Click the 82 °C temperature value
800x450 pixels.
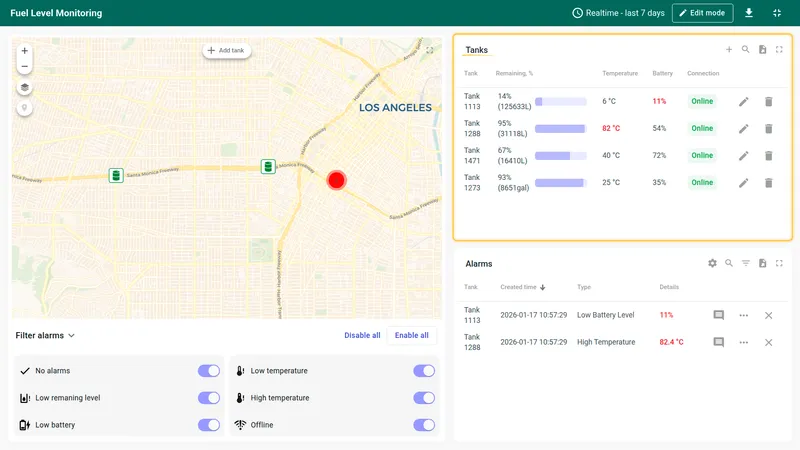(x=611, y=128)
